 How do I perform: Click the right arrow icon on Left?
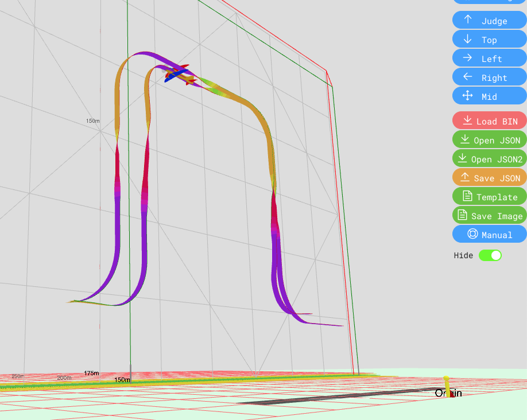point(467,58)
